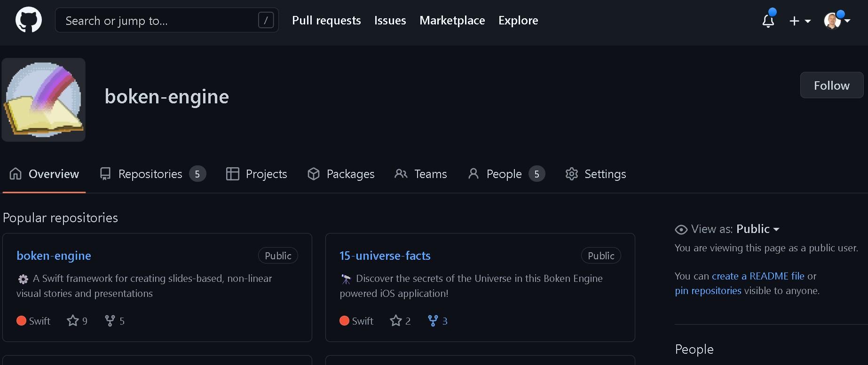
Task: Click the 15-universe-facts repository description text
Action: [471, 286]
